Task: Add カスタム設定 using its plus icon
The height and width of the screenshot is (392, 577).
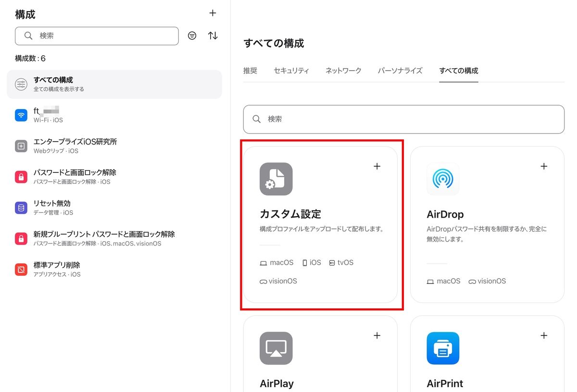Action: click(377, 167)
